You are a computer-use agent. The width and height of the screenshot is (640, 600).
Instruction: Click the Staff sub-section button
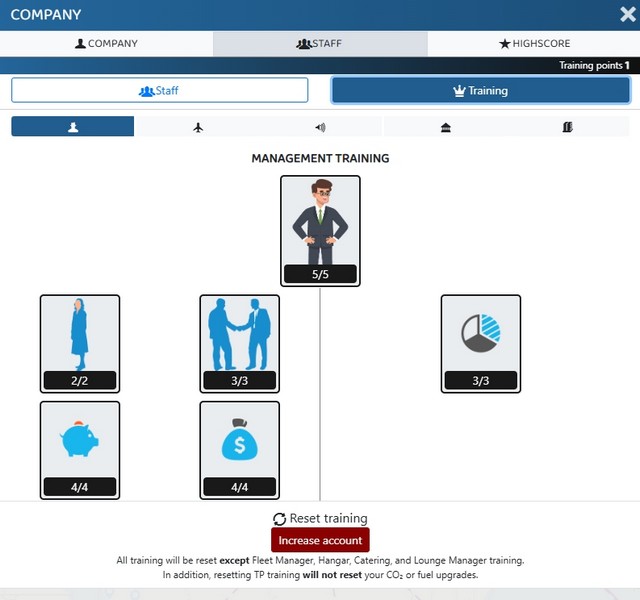coord(160,90)
